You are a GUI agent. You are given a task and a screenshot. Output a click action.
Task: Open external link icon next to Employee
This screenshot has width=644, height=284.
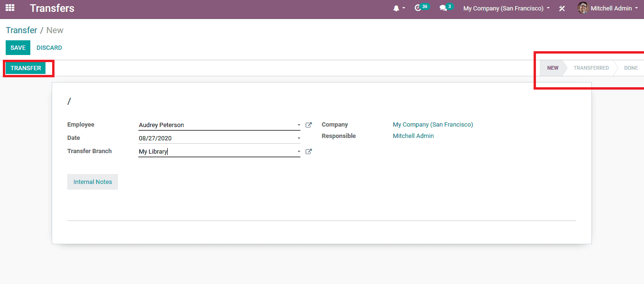tap(308, 125)
